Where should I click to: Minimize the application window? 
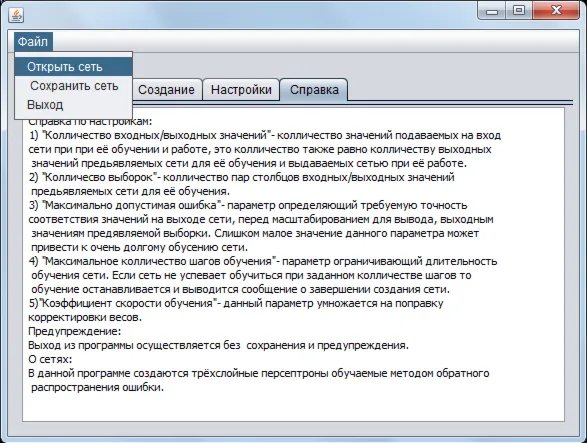click(x=492, y=11)
